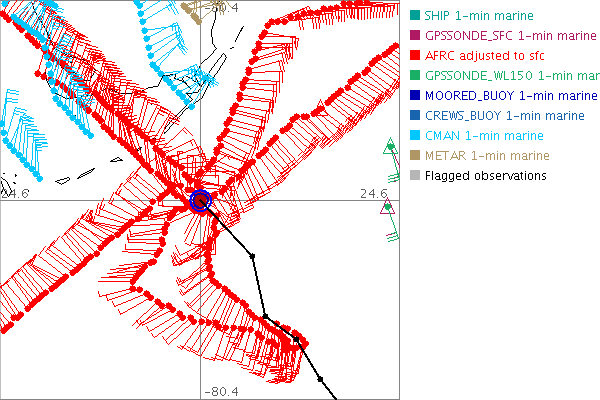Click the -80.4 longitude label at map top
Screen dimensions: 600x400
tap(220, 8)
